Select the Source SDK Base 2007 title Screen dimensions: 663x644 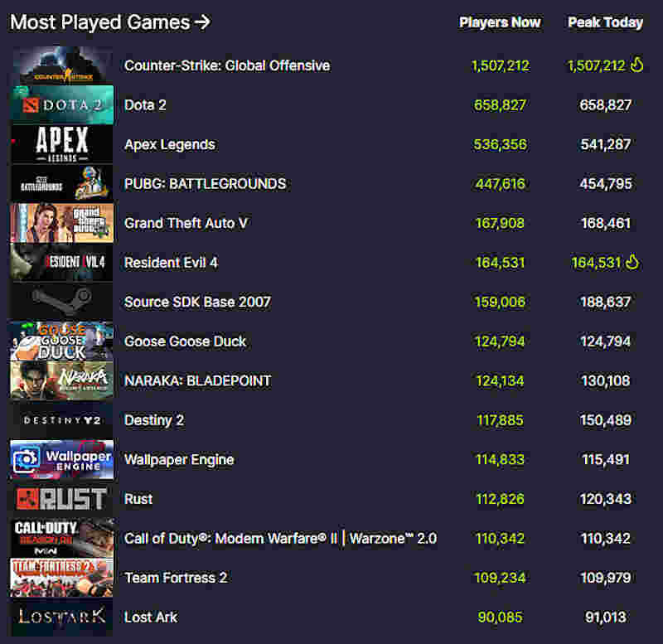tap(197, 302)
